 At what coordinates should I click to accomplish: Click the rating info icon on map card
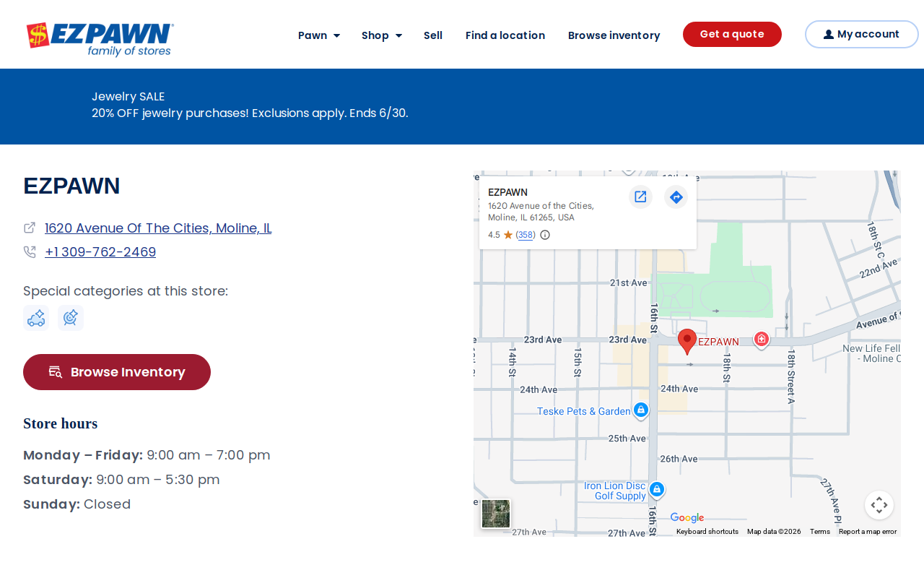(x=545, y=235)
